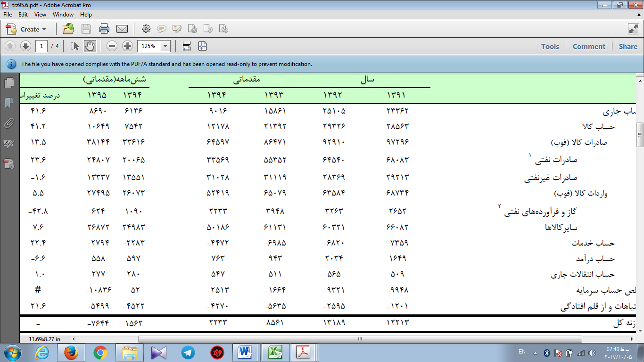Open the Attachments paperclip panel

[x=8, y=123]
